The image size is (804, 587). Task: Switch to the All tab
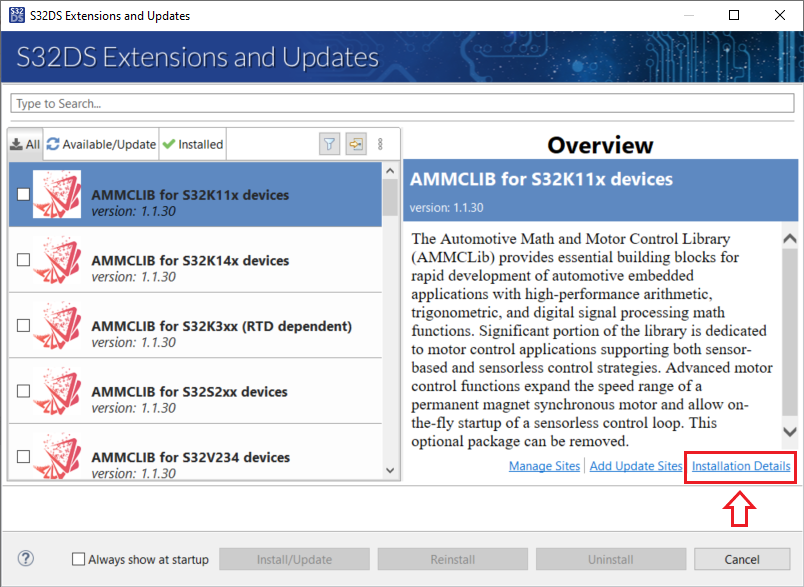pyautogui.click(x=25, y=145)
